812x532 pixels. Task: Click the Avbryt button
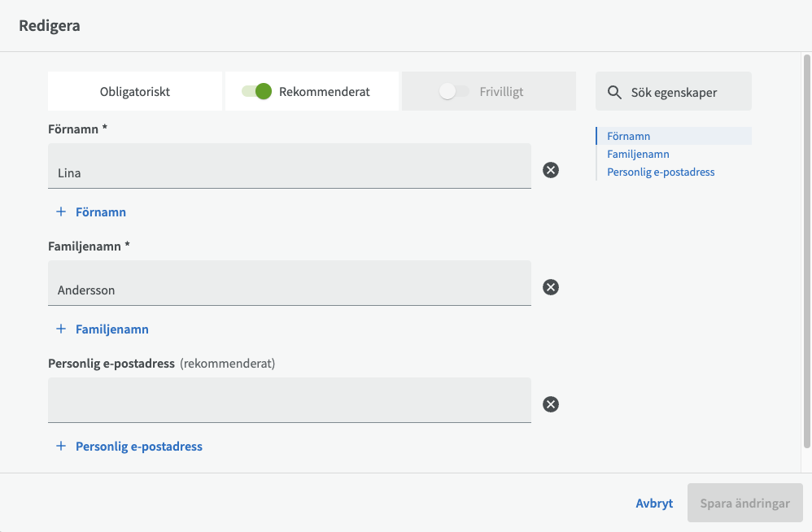[654, 504]
